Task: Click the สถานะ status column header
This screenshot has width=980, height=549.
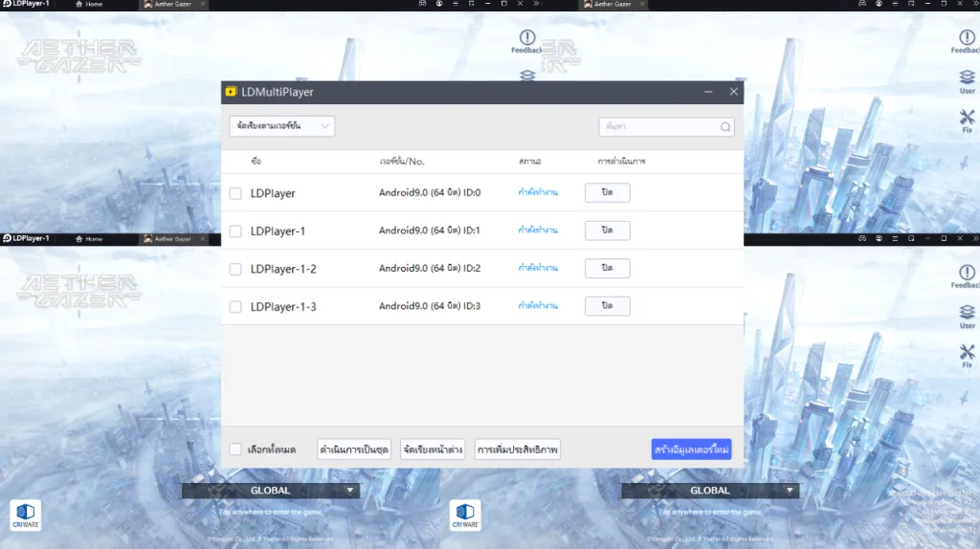Action: [530, 161]
